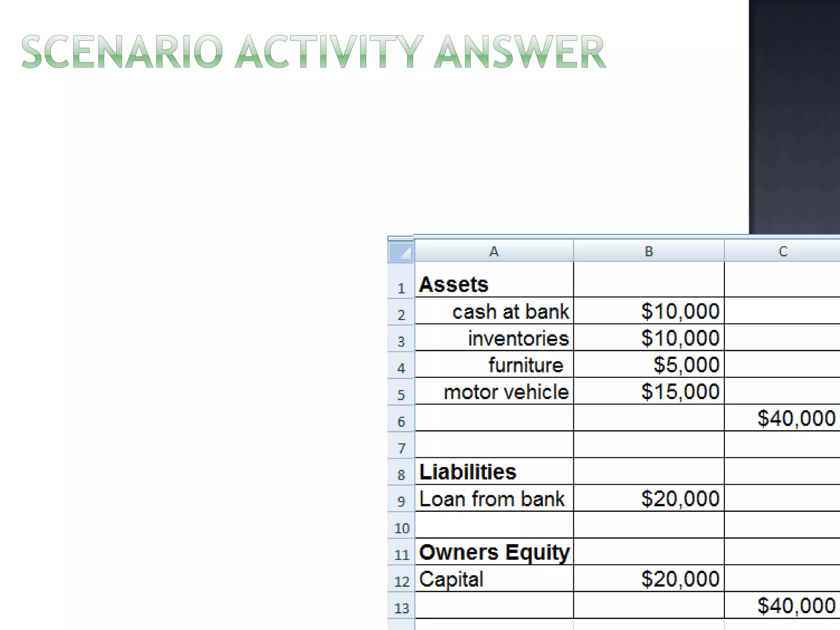The width and height of the screenshot is (840, 630).
Task: Click Loan from bank cell
Action: click(491, 499)
